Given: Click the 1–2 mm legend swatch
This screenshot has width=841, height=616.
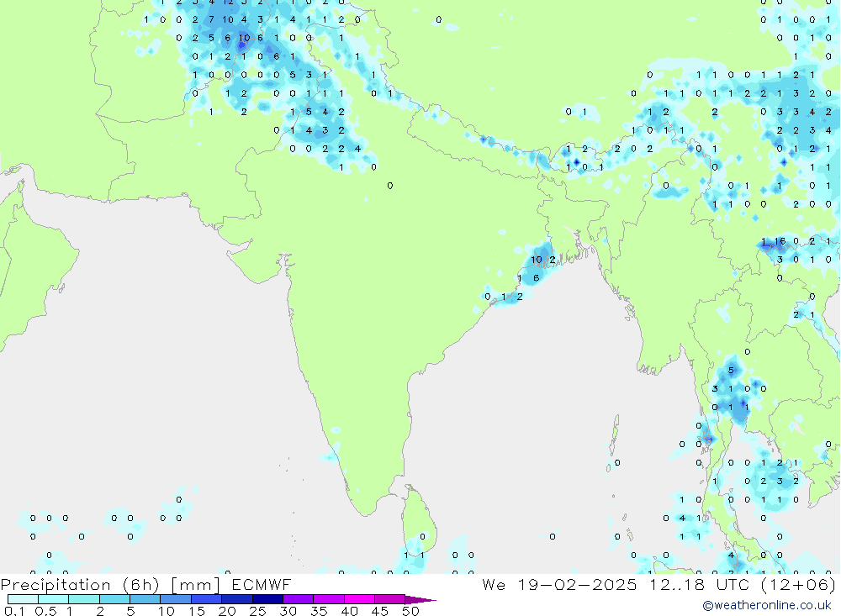Looking at the screenshot, I should [x=84, y=599].
